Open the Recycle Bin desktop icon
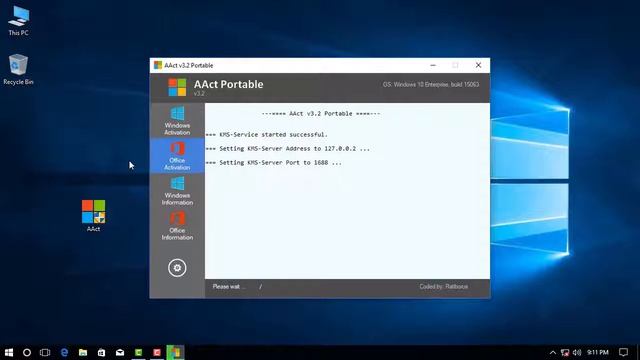The width and height of the screenshot is (640, 360). pyautogui.click(x=18, y=69)
